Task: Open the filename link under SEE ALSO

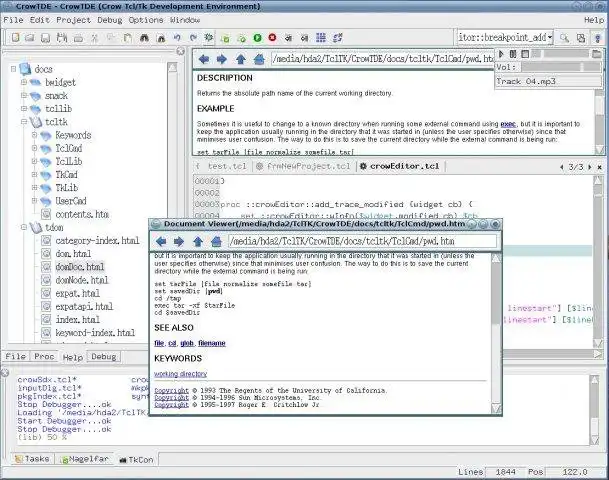Action: pyautogui.click(x=212, y=343)
